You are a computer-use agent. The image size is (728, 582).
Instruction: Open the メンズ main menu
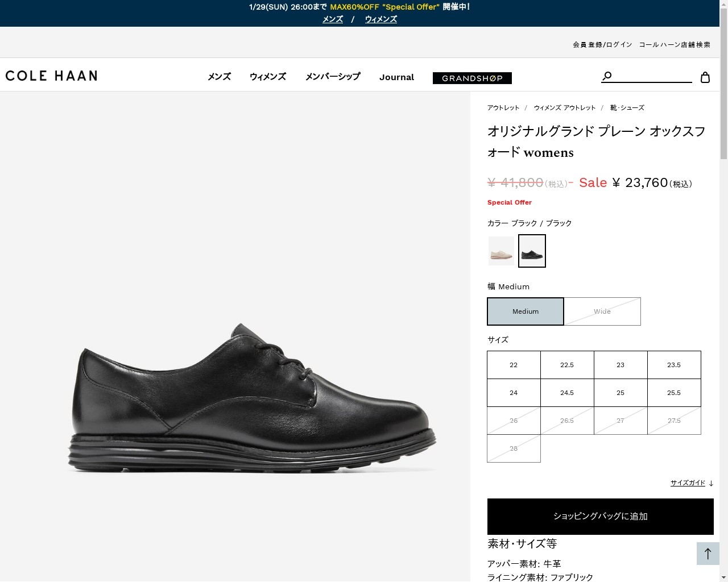219,77
